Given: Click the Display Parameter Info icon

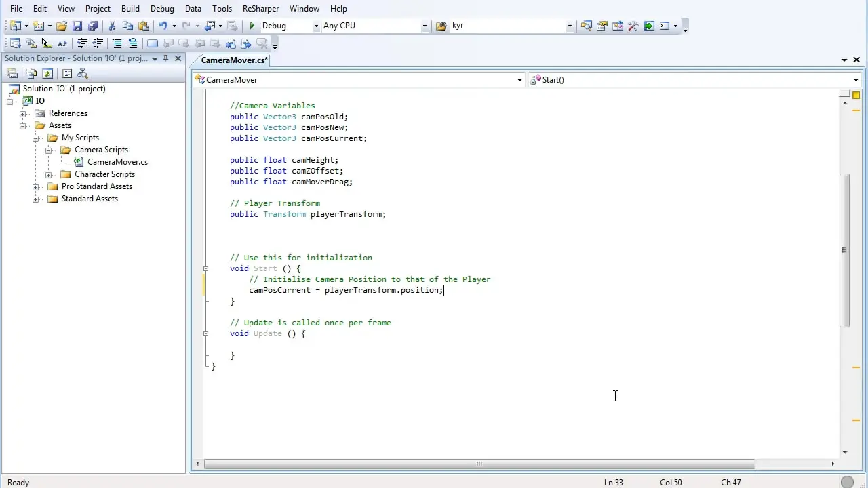Looking at the screenshot, I should point(31,43).
